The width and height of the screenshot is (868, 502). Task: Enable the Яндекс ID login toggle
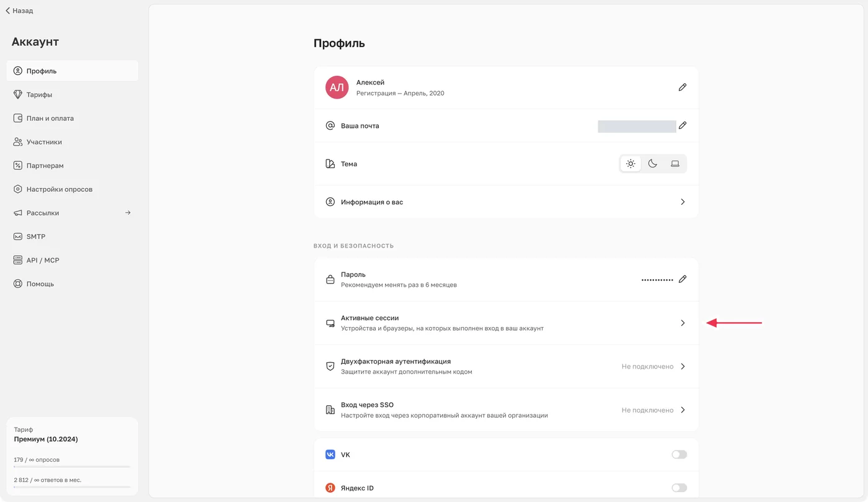680,488
